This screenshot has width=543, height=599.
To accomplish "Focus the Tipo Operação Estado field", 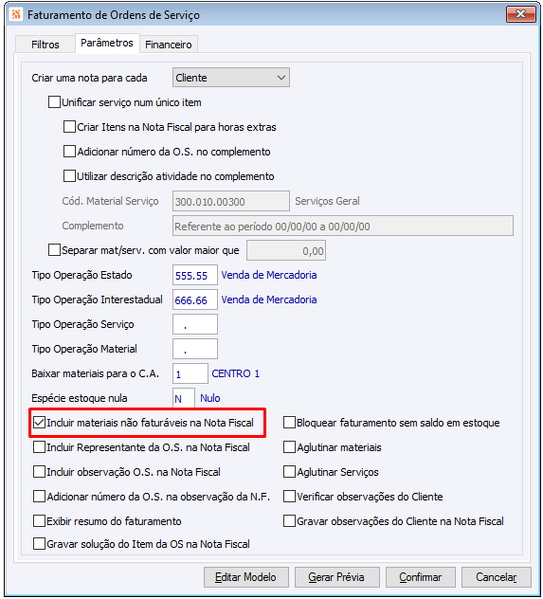I will [x=195, y=275].
